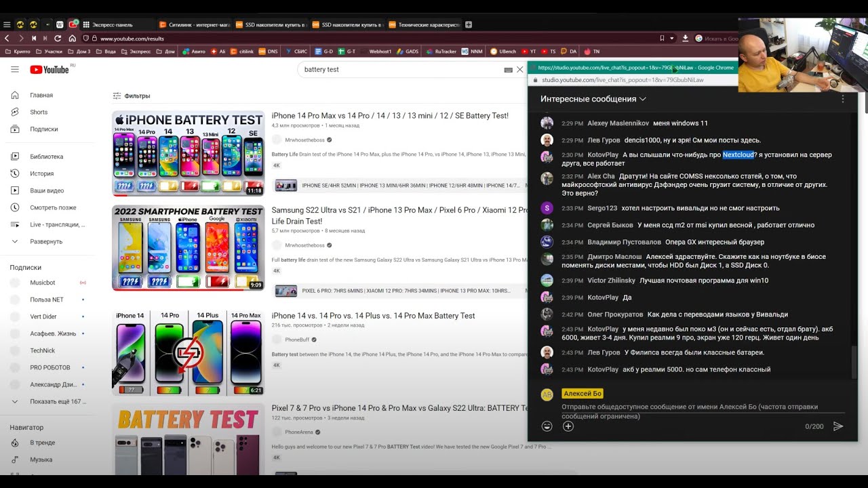Open 2022 Smartphone Battery Test thumbnail
The image size is (868, 488).
pos(188,247)
